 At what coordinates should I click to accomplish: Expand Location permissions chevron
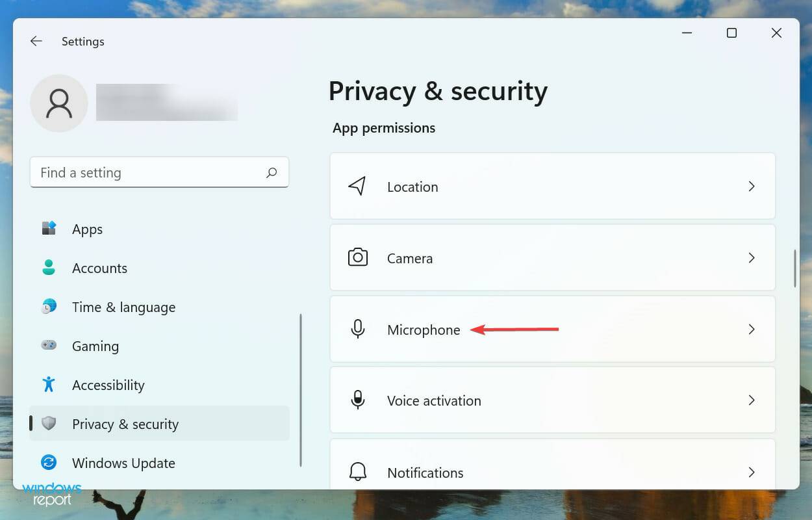pyautogui.click(x=752, y=187)
